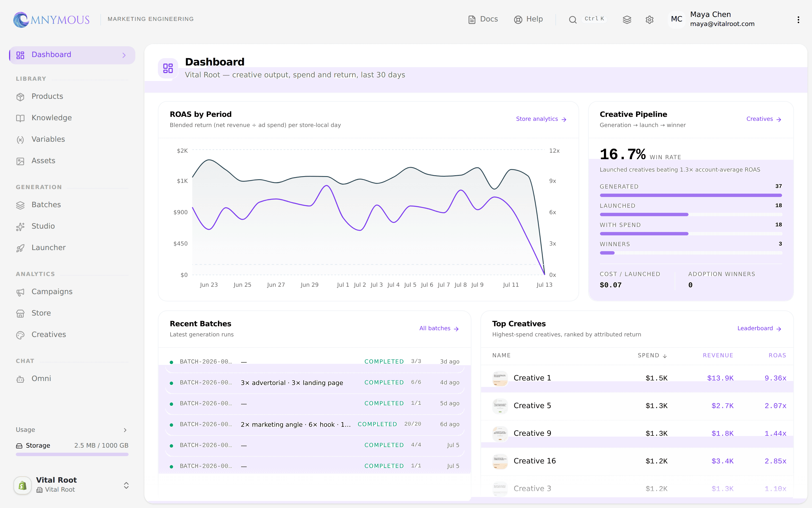Click the Omni chatbot icon
The width and height of the screenshot is (812, 508).
[x=21, y=379]
